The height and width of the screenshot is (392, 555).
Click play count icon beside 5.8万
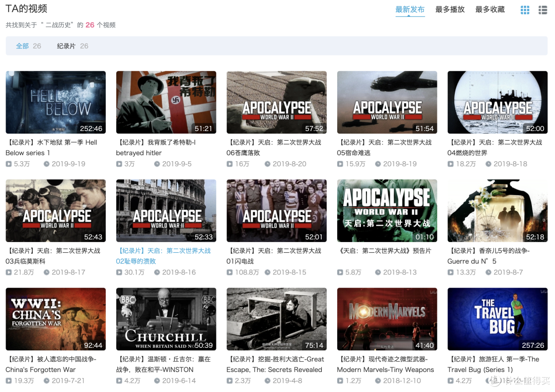[340, 272]
